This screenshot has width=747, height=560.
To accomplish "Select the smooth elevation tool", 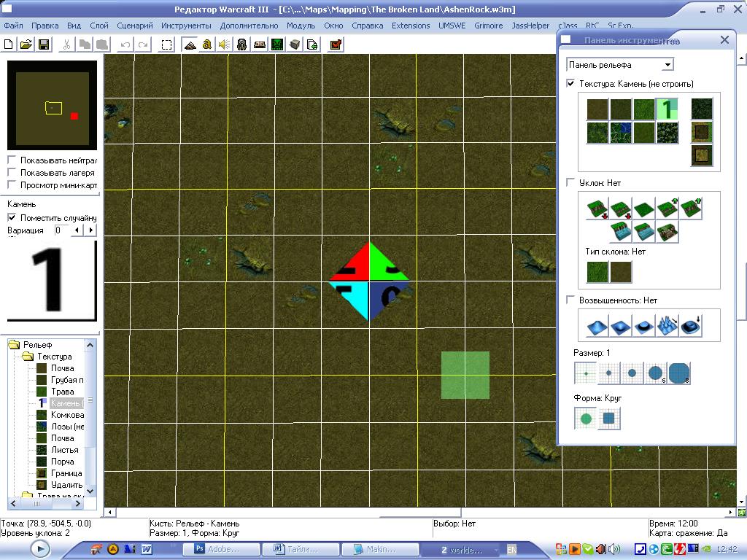I will point(691,326).
